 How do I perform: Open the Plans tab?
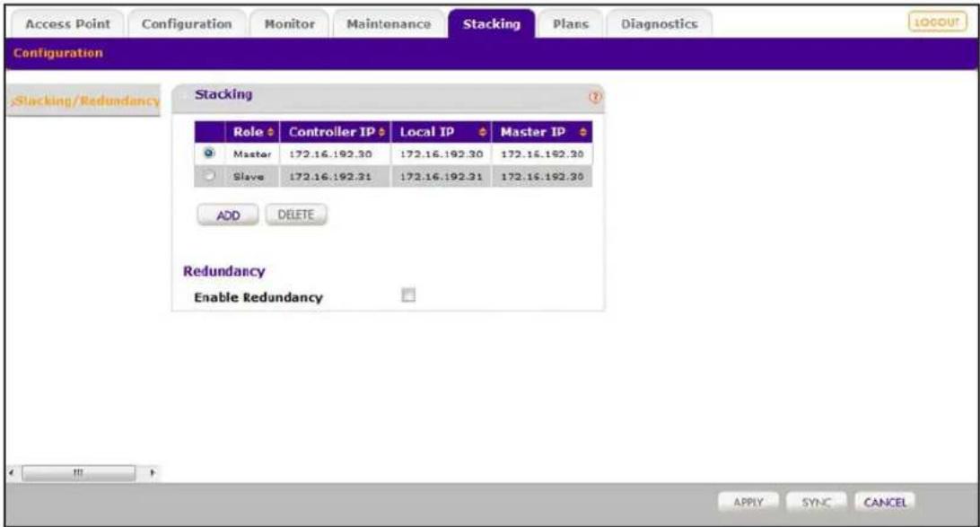coord(571,23)
